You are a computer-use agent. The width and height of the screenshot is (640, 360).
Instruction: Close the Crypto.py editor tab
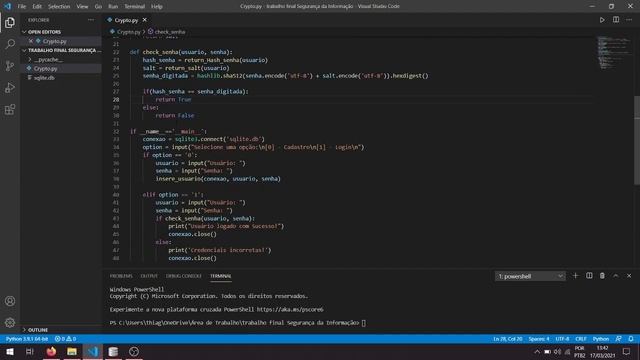[x=144, y=20]
